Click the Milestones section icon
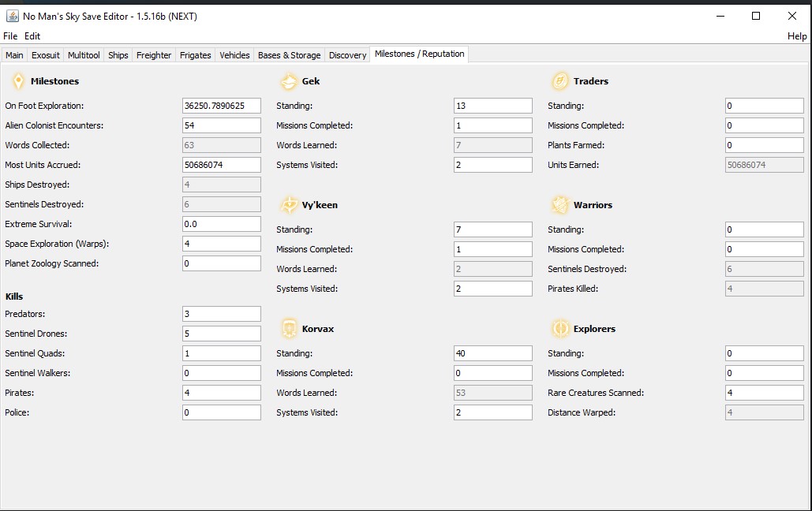 [17, 81]
